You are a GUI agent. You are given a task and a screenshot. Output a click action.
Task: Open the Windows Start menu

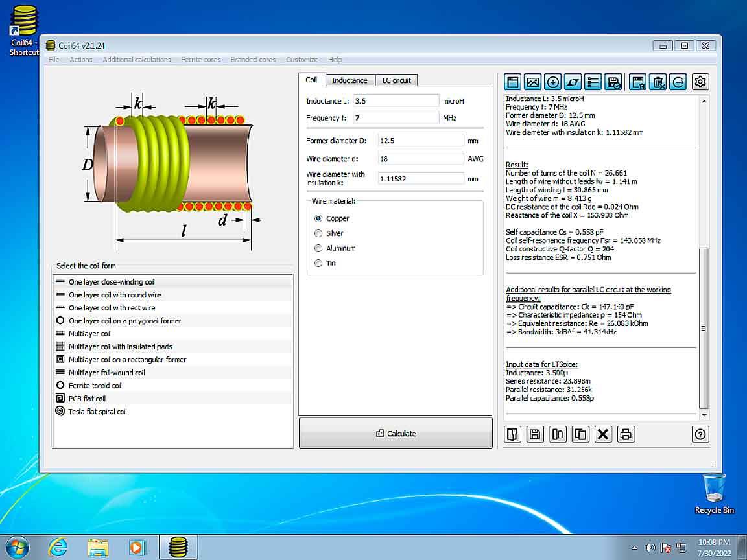(x=18, y=547)
